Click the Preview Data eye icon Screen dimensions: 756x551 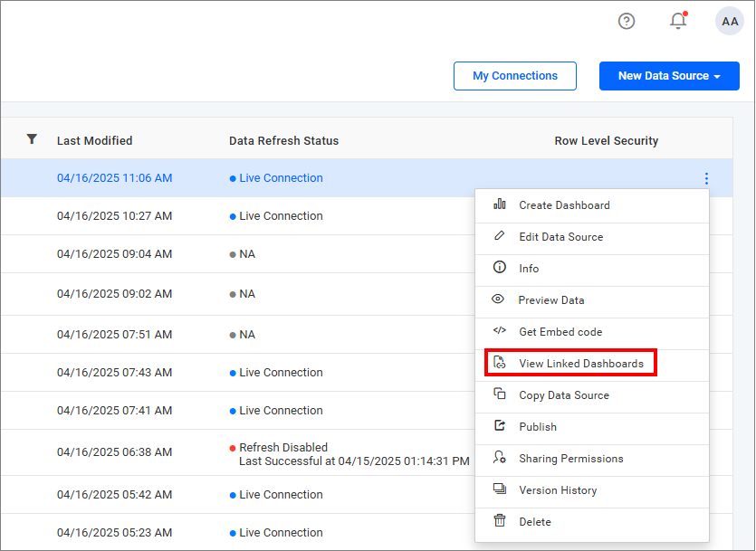tap(500, 299)
